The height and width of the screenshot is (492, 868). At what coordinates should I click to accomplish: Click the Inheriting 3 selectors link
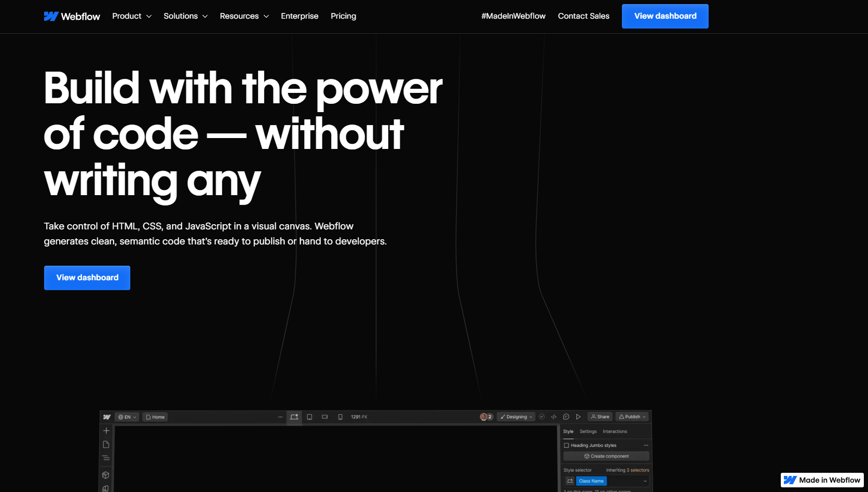(x=628, y=470)
